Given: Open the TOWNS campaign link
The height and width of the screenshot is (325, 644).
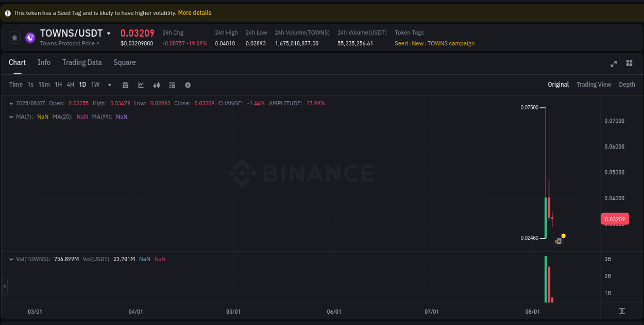Looking at the screenshot, I should point(451,43).
